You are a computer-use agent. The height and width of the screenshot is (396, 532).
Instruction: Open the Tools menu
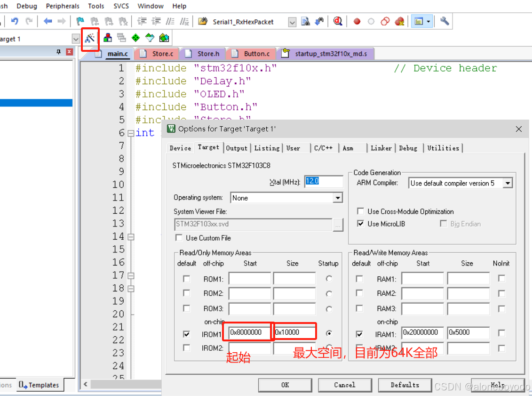tap(96, 6)
